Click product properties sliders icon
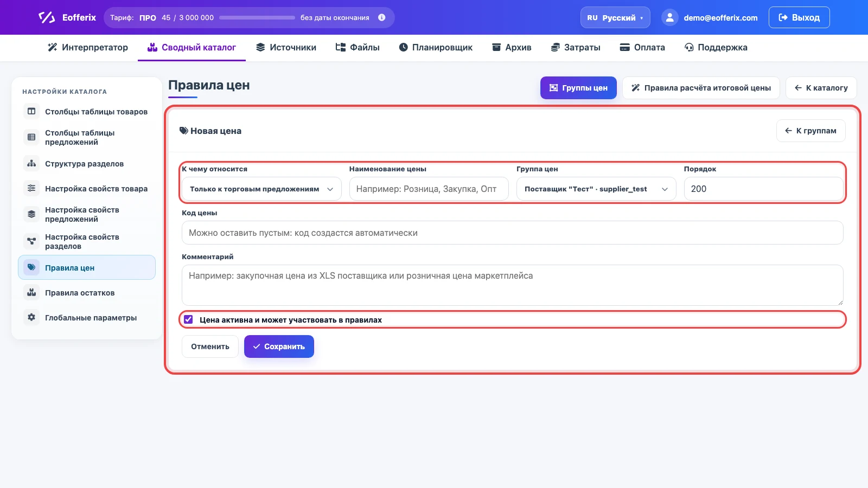Screen dimensions: 868x488 click(31, 188)
